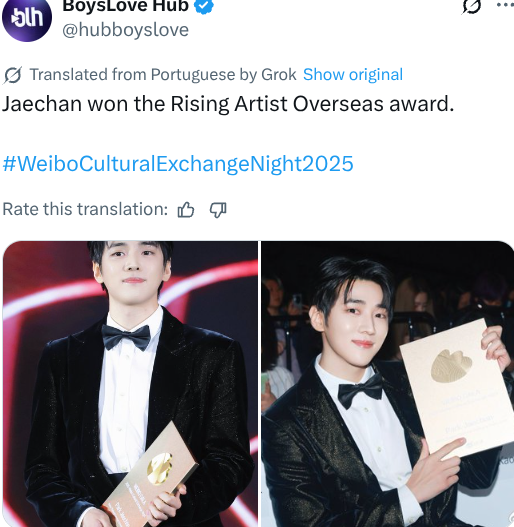Click the blue verified badge
514x527 pixels.
tap(204, 5)
